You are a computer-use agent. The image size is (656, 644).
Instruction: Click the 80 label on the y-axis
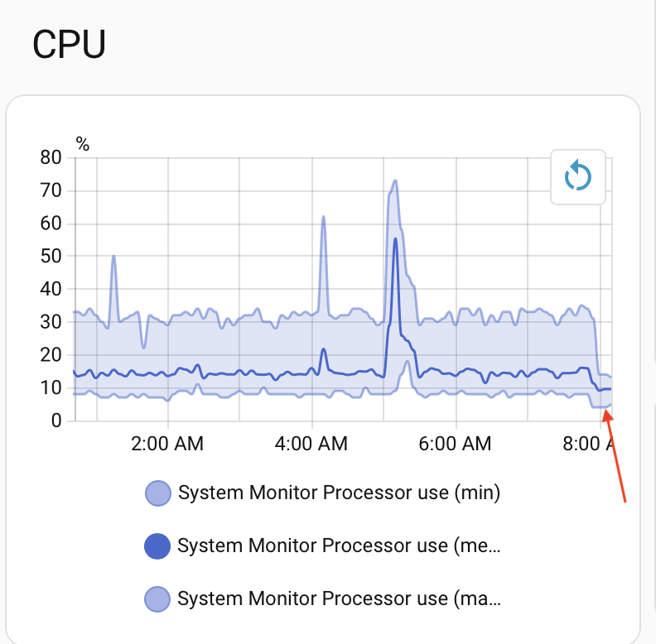click(51, 157)
